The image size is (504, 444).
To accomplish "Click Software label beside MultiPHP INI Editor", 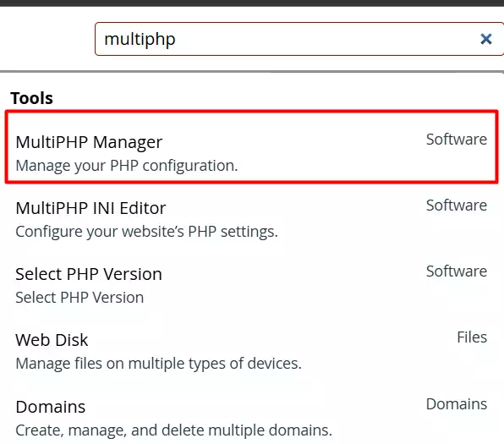I will pyautogui.click(x=457, y=206).
